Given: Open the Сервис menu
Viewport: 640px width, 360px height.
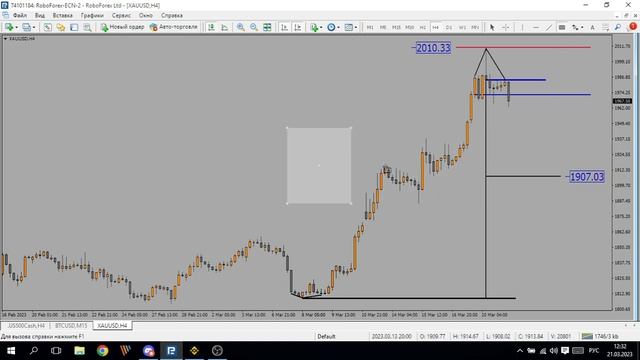Looking at the screenshot, I should [x=121, y=16].
